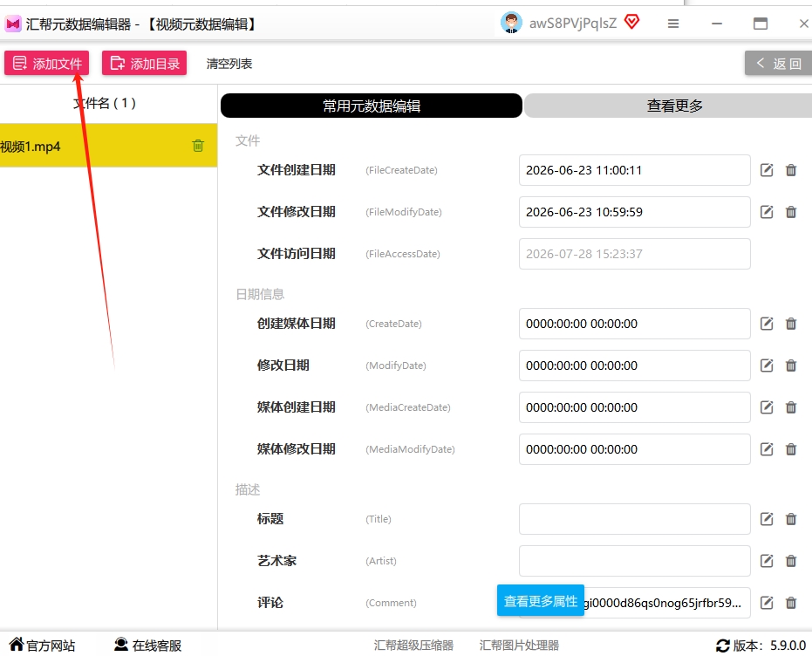Delete the CreateDate value with trash icon
This screenshot has height=656, width=812.
click(791, 324)
